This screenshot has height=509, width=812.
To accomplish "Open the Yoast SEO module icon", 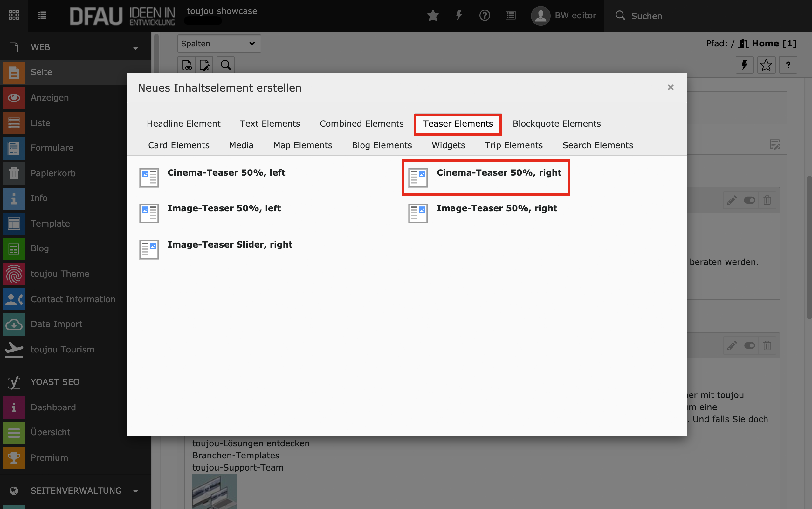I will [14, 382].
